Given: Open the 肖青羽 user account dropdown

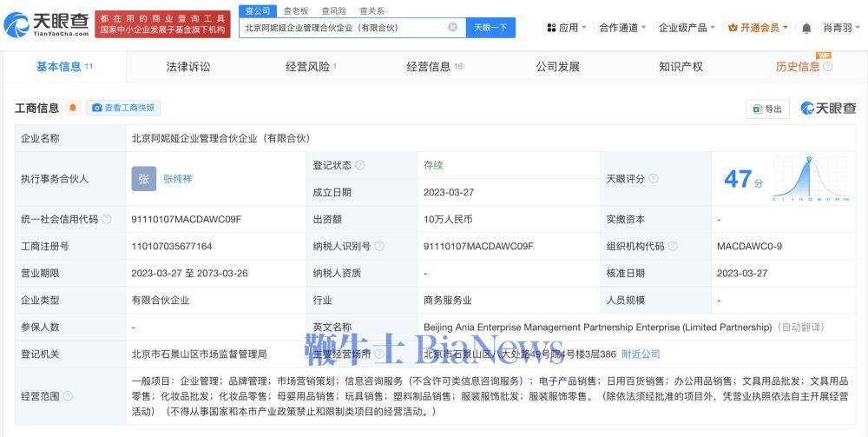Looking at the screenshot, I should (842, 28).
